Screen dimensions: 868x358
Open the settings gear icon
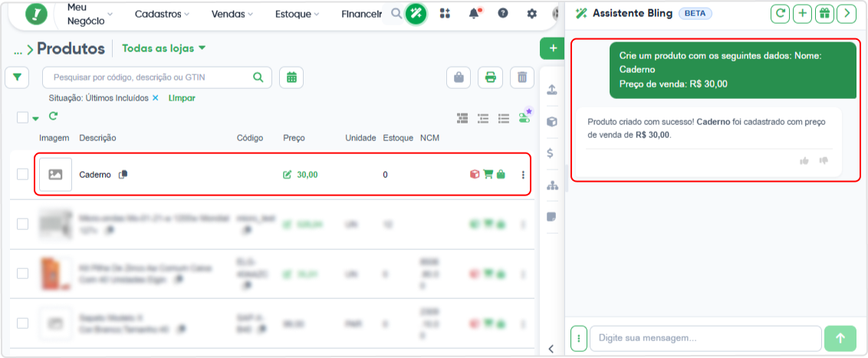(532, 14)
